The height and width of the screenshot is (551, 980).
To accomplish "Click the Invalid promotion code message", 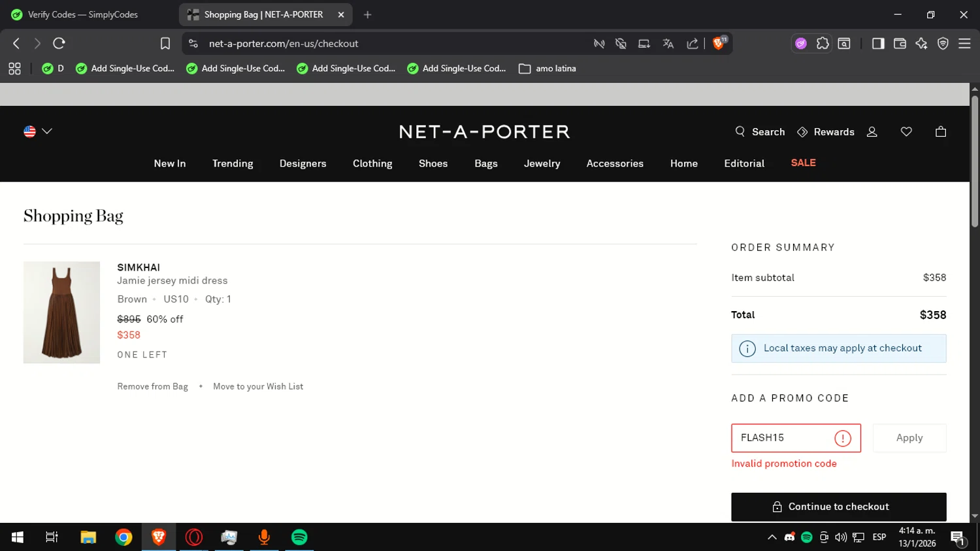I will coord(784,463).
